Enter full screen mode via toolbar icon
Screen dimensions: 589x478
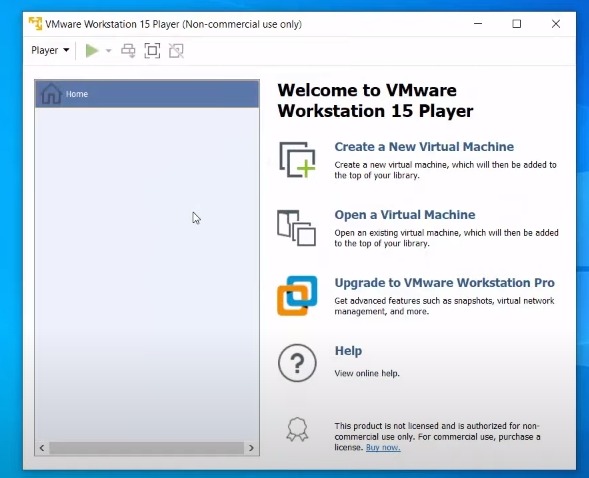coord(152,51)
